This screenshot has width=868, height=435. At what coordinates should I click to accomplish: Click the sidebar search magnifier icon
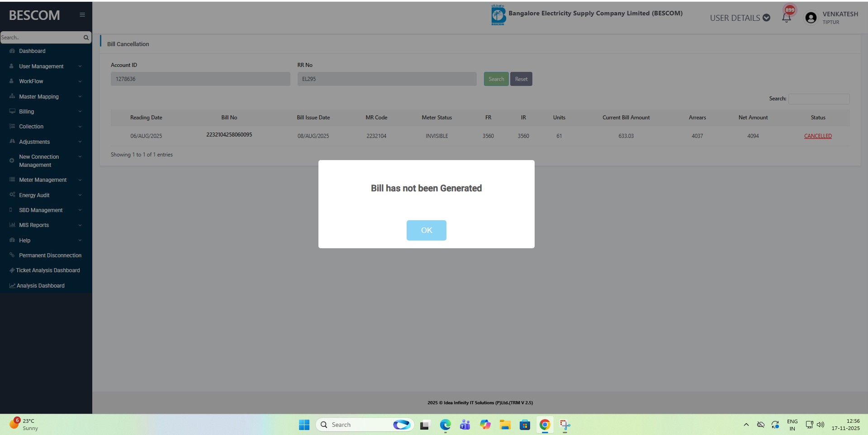pos(86,38)
